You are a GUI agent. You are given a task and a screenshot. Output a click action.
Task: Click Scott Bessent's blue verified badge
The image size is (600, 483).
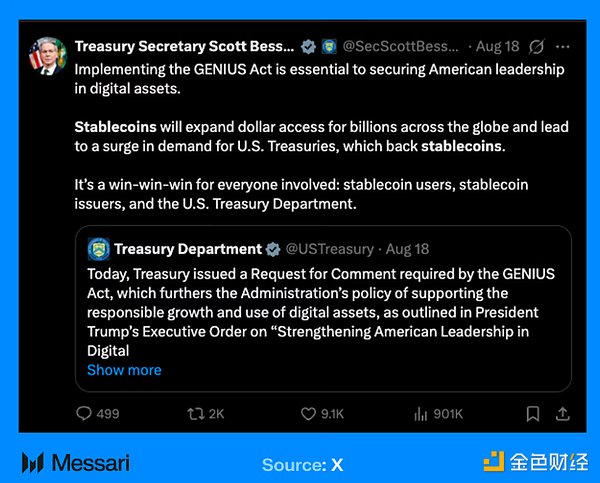click(309, 47)
